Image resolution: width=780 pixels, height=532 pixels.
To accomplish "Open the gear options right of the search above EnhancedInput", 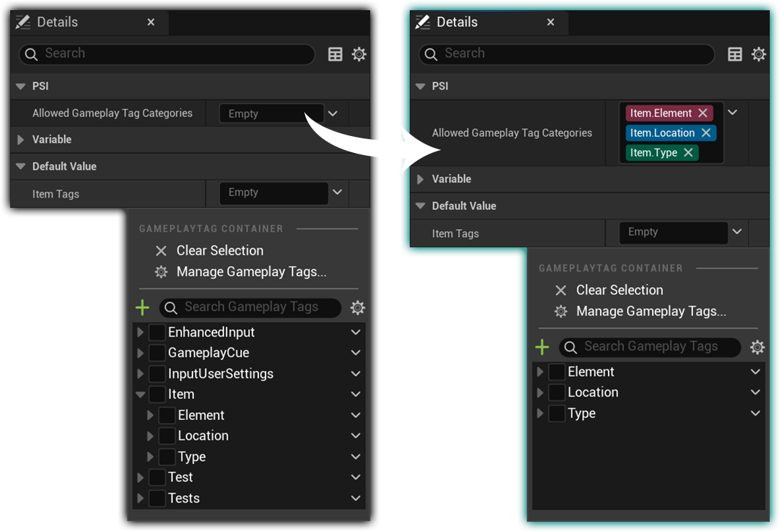I will 357,307.
